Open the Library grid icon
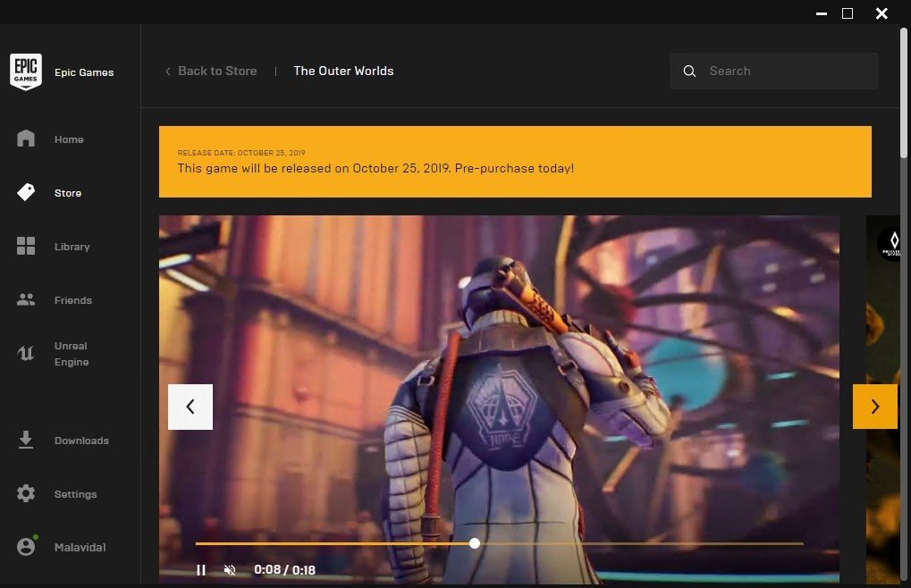911x588 pixels. pos(26,247)
